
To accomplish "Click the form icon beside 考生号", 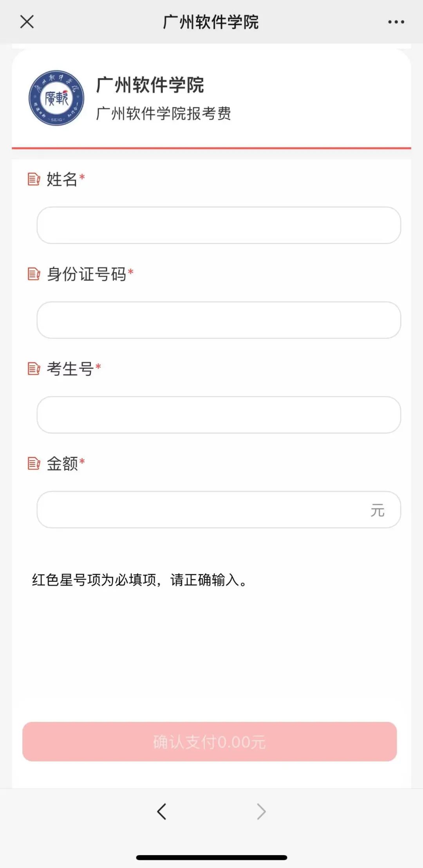I will tap(34, 369).
